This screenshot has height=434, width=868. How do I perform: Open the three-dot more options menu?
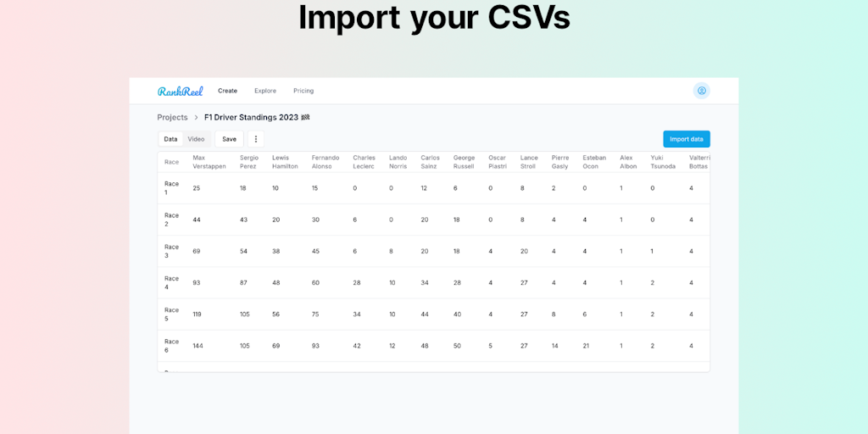(x=256, y=139)
